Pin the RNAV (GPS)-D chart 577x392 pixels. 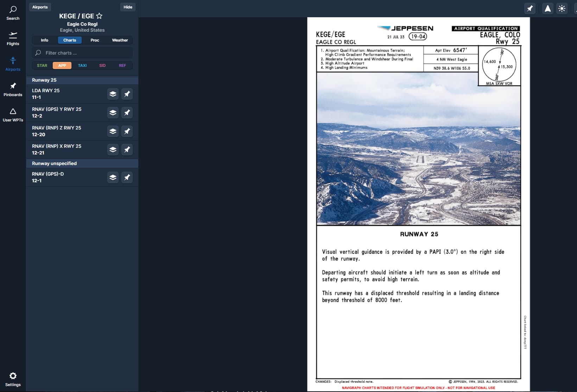127,177
